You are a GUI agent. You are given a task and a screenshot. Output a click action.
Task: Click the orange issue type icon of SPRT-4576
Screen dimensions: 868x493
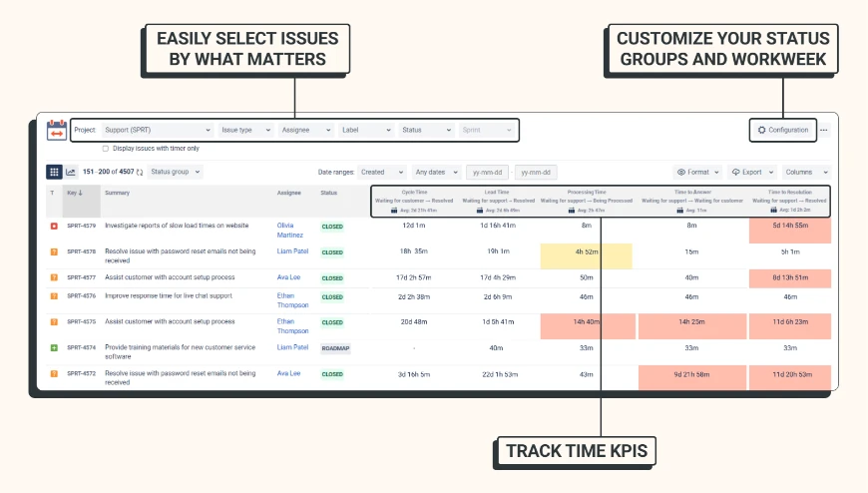coord(54,296)
